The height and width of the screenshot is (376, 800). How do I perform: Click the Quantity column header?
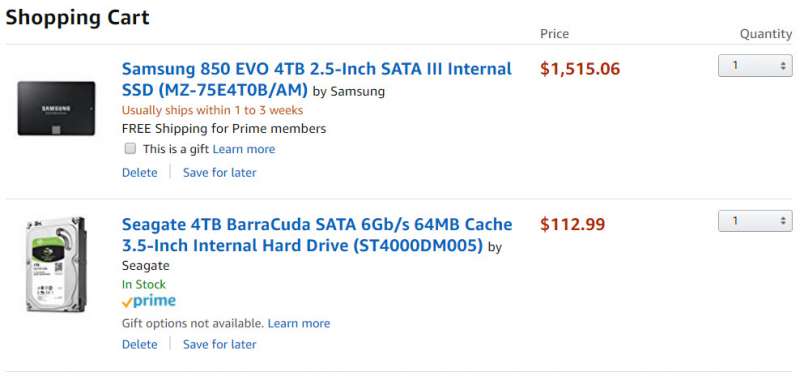[766, 34]
